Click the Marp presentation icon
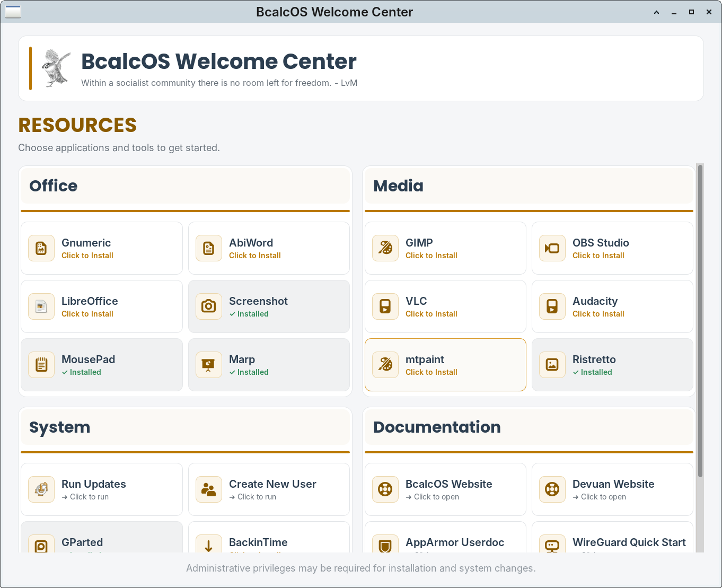The height and width of the screenshot is (588, 722). click(209, 365)
